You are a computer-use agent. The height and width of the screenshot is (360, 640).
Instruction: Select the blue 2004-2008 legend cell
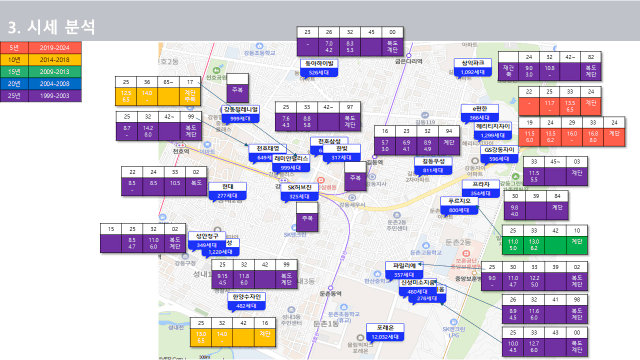click(55, 84)
